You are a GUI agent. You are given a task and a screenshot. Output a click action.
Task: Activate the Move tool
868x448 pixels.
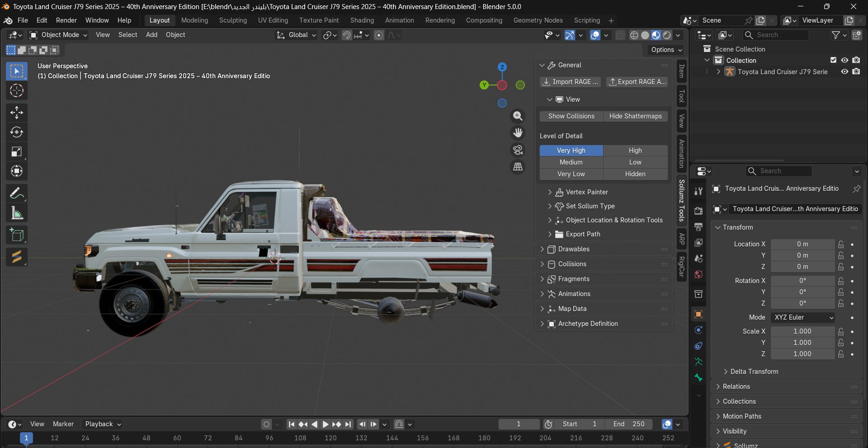click(x=17, y=112)
